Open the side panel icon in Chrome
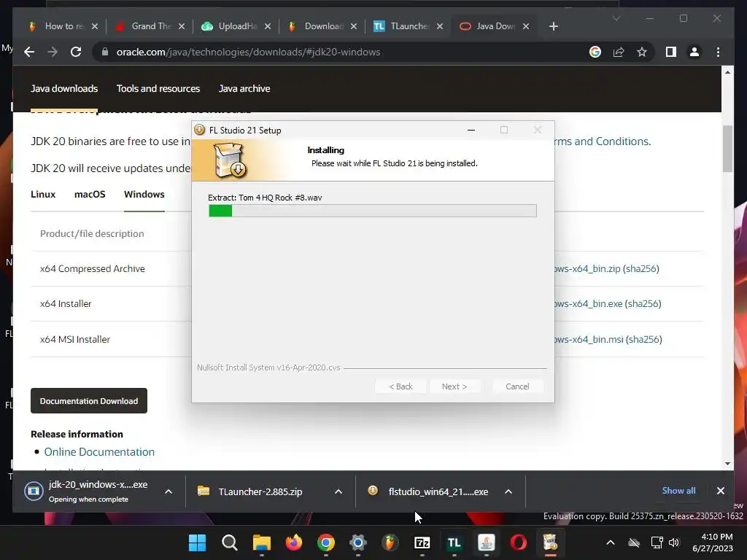747x560 pixels. (x=671, y=52)
